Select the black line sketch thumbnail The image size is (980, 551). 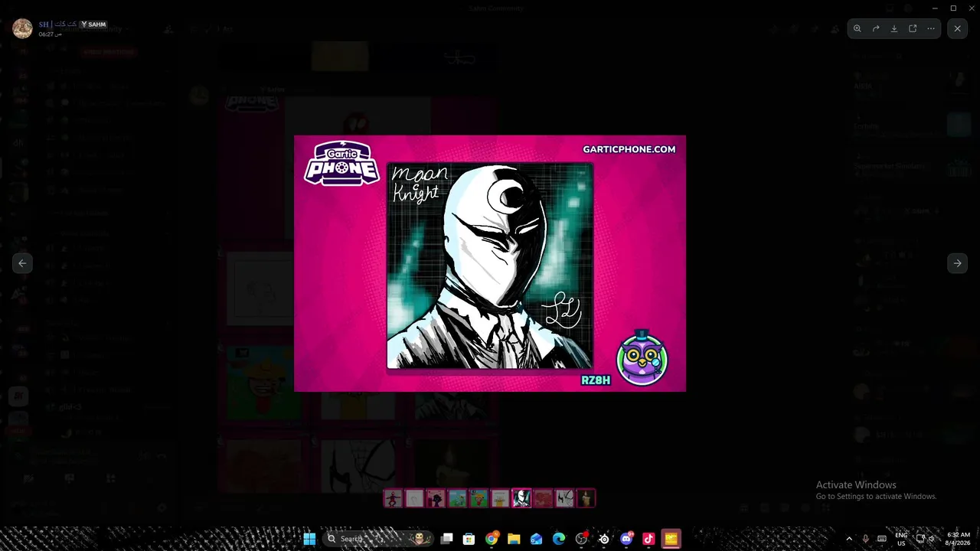pos(564,499)
